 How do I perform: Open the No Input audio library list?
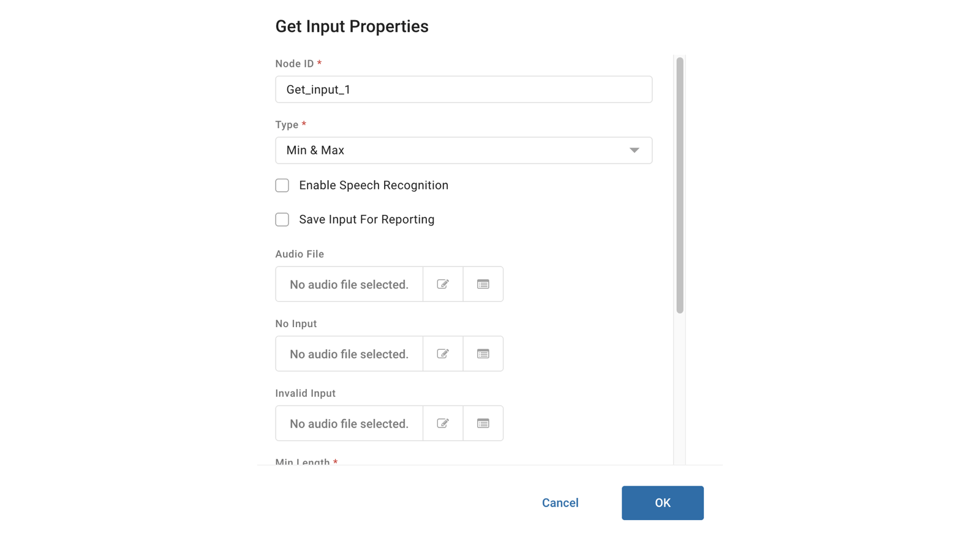pos(483,354)
